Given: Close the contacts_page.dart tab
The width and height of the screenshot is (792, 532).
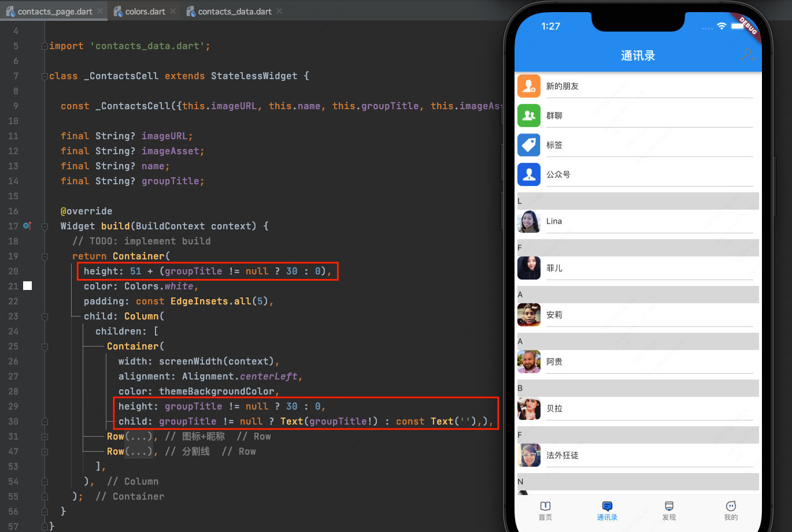Looking at the screenshot, I should pos(100,11).
